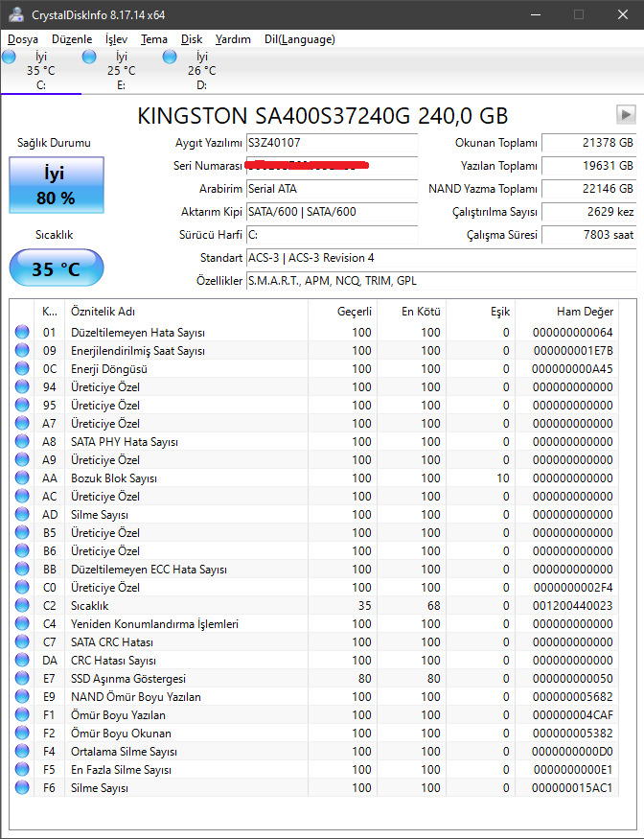Click the status orb for row F4

[22, 751]
